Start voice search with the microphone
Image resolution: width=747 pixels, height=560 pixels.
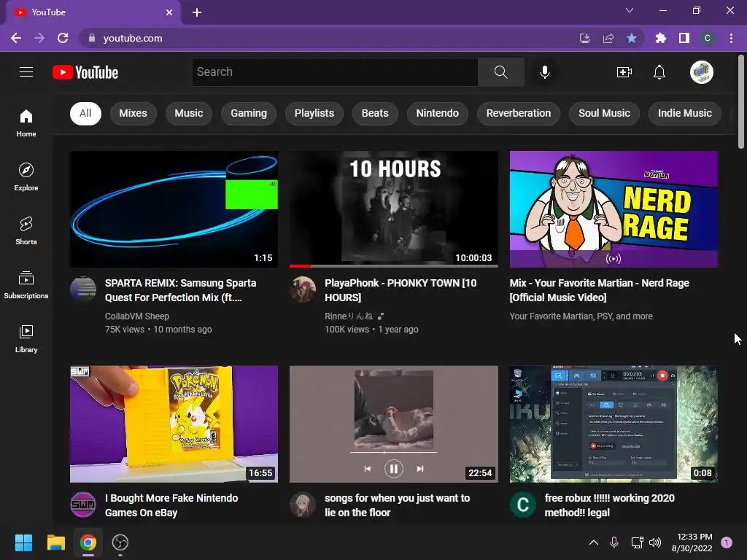545,72
